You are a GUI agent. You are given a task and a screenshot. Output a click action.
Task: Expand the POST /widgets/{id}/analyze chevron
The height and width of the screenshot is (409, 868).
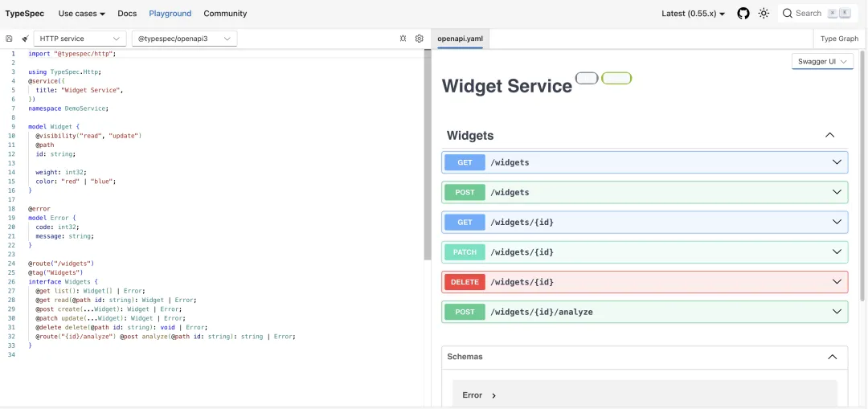tap(837, 312)
